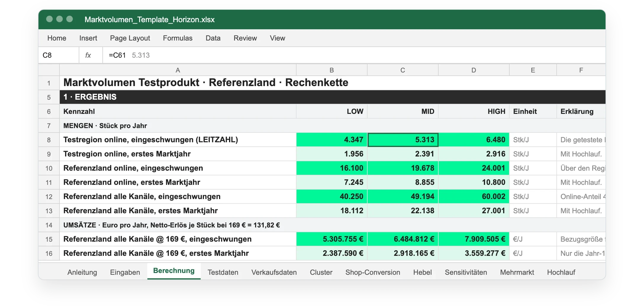Switch to the Mehrmarkt sheet
This screenshot has height=307, width=644.
click(517, 272)
